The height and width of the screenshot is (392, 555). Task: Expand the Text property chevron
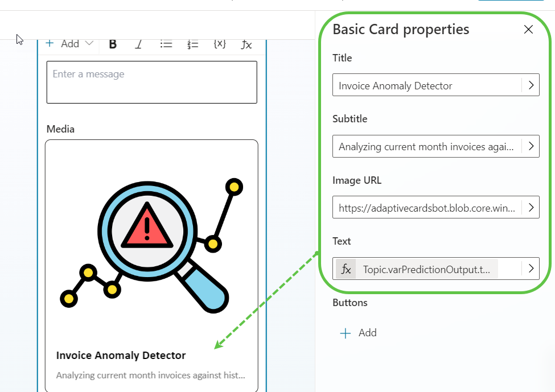click(x=531, y=269)
